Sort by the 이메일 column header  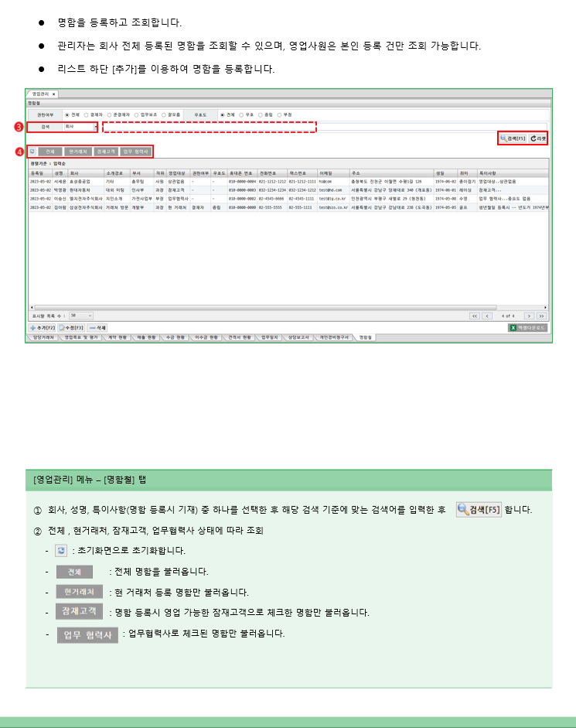coord(333,173)
